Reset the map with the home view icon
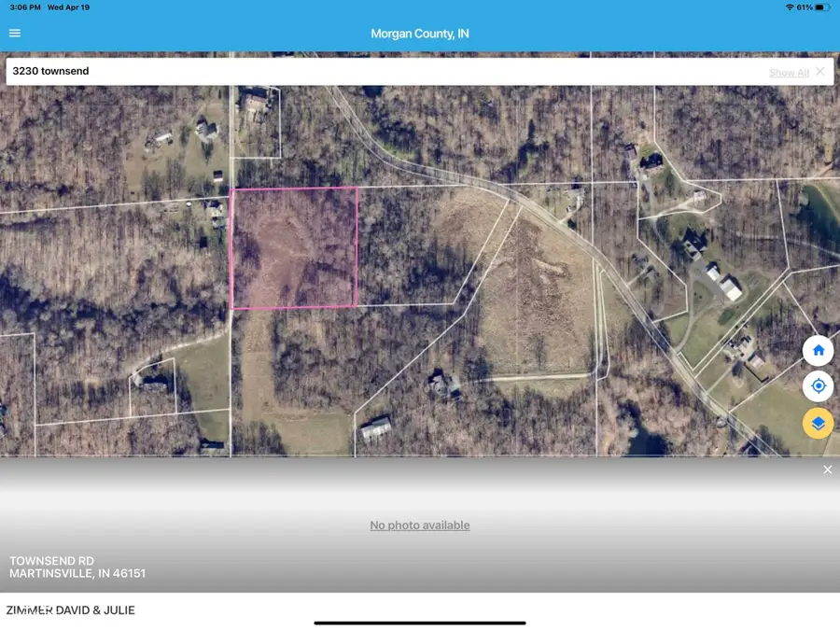Screen dimensions: 840x630 coord(818,349)
